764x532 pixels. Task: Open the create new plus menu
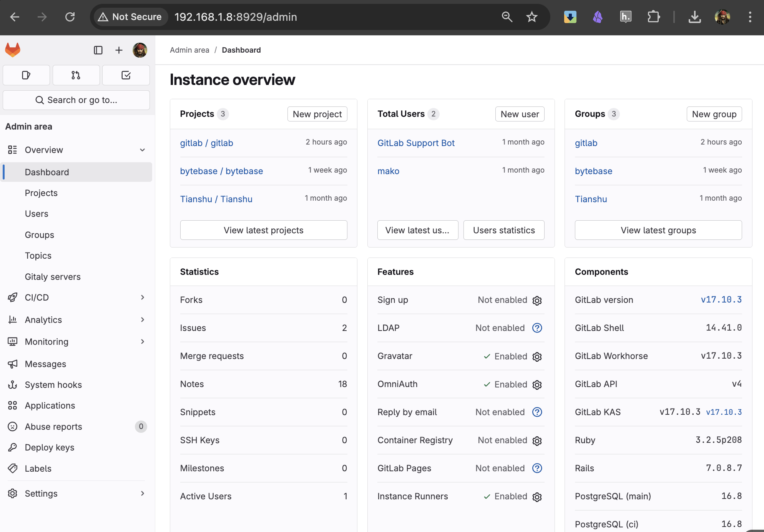119,50
